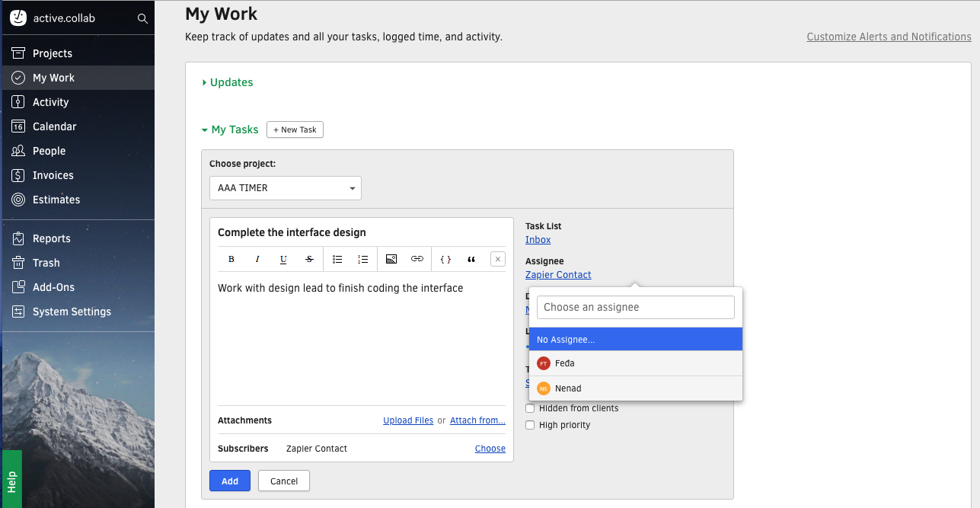Apply underline formatting
This screenshot has width=980, height=508.
click(283, 259)
